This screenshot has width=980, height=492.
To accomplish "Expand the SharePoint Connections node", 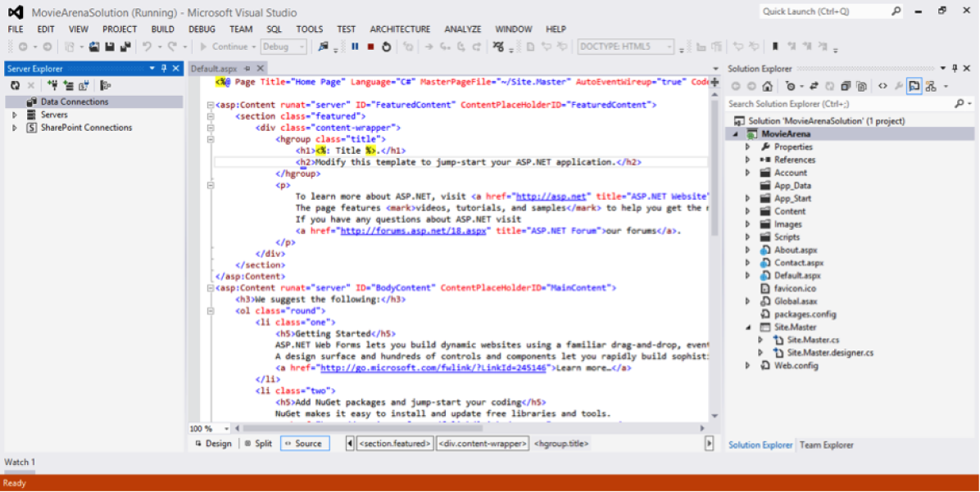I will 15,128.
